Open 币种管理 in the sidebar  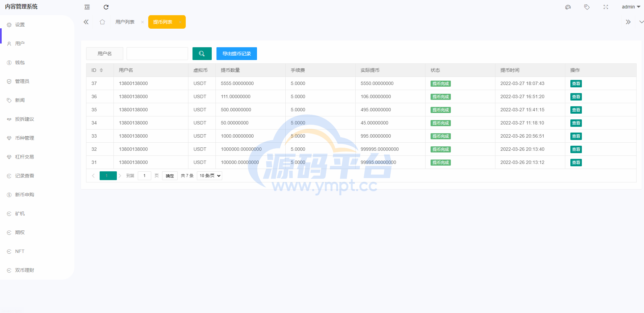point(37,138)
